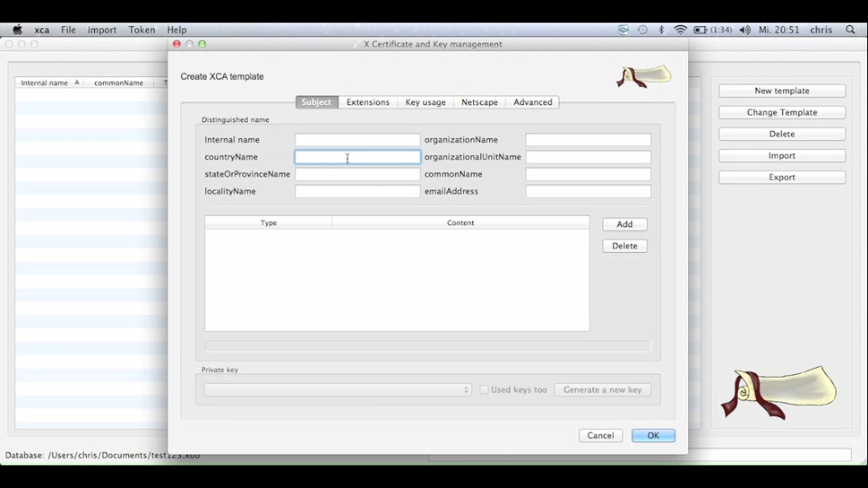Click the Type column header

pyautogui.click(x=269, y=222)
